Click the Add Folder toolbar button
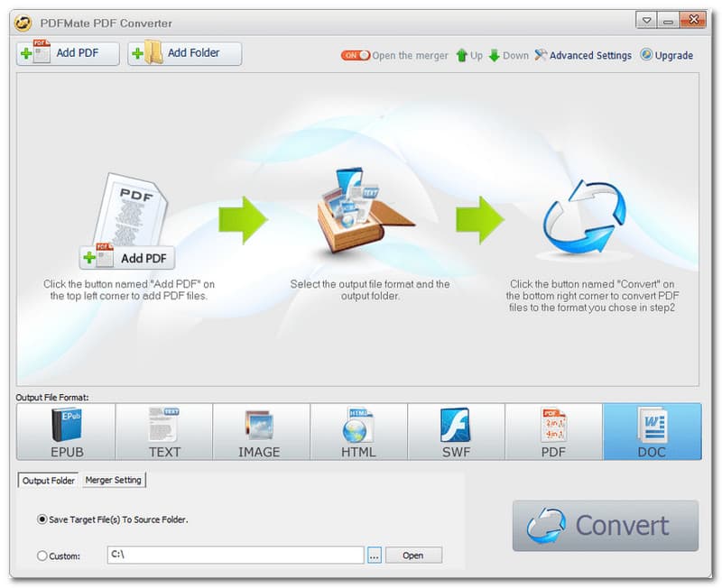The width and height of the screenshot is (722, 588). [185, 53]
